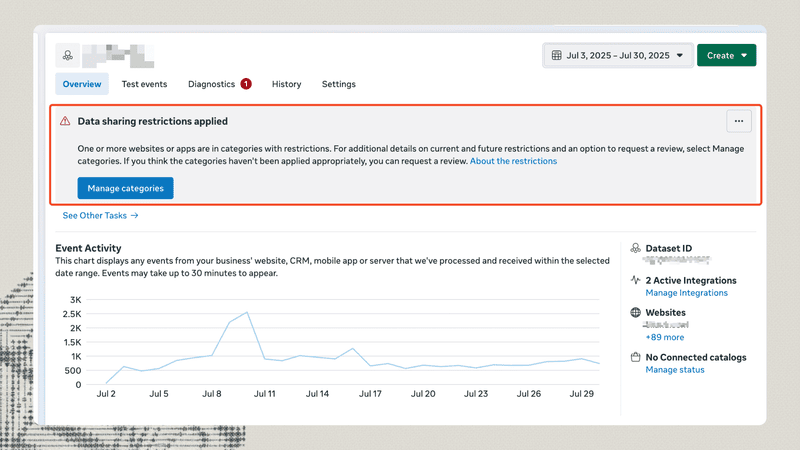Screen dimensions: 800x450
Task: Click the arrow next to See Other Tasks
Action: point(134,215)
